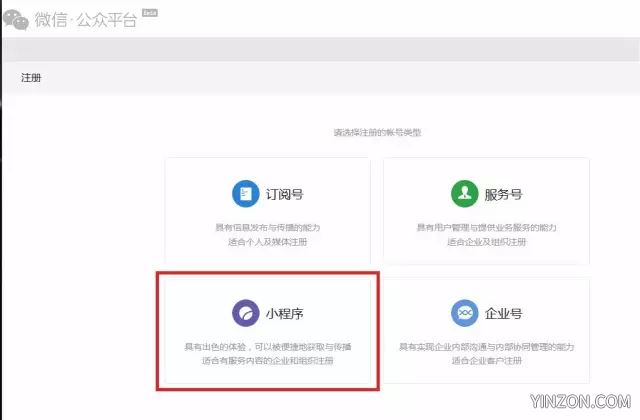Click 具有信息发布与传播的能力 text in 订阅号 card
The width and height of the screenshot is (640, 420).
tap(268, 227)
